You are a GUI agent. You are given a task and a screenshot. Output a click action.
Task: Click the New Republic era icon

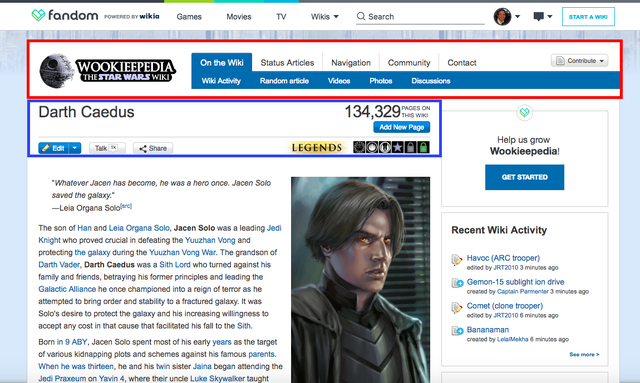point(372,147)
